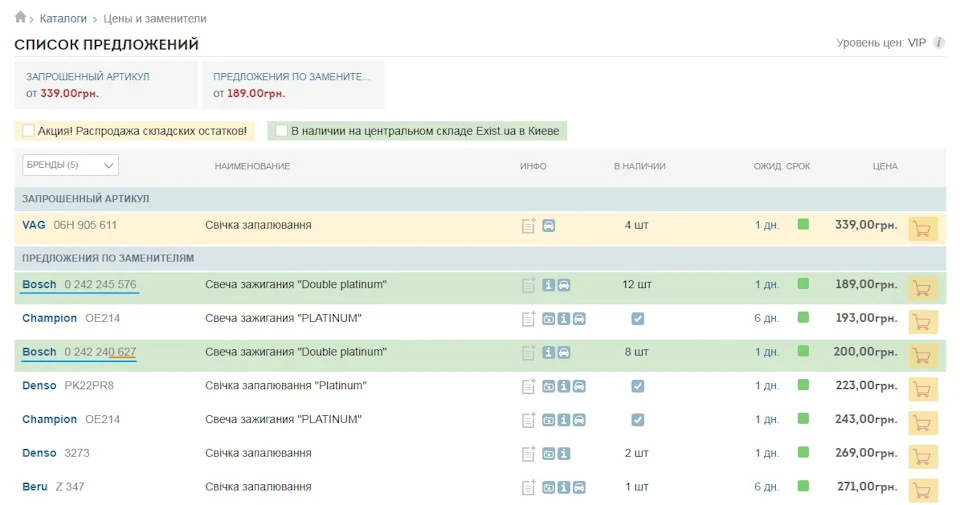
Task: Show car applicability for Denso PK22PR8
Action: 579,386
